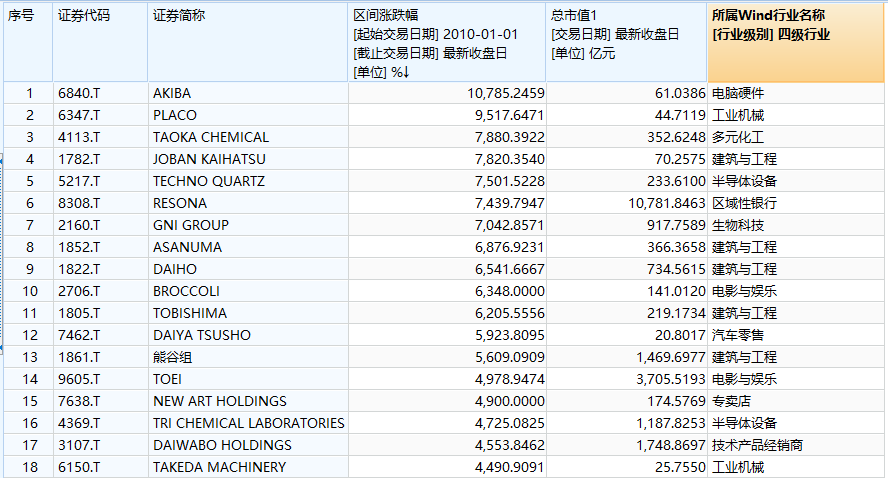Viewport: 888px width, 478px height.
Task: Click the AKIBA security name cell
Action: (171, 93)
